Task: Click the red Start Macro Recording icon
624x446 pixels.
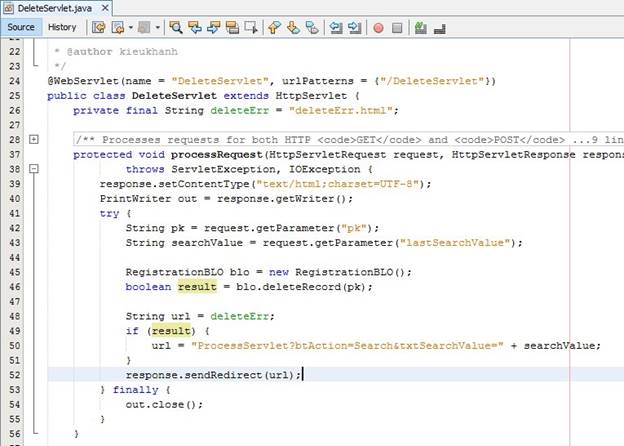Action: (x=378, y=28)
